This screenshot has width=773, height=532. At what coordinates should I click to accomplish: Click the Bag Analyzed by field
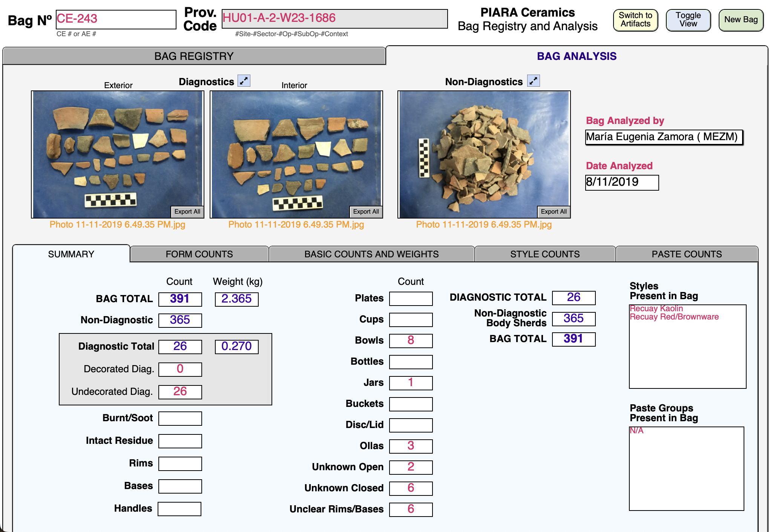pos(664,137)
